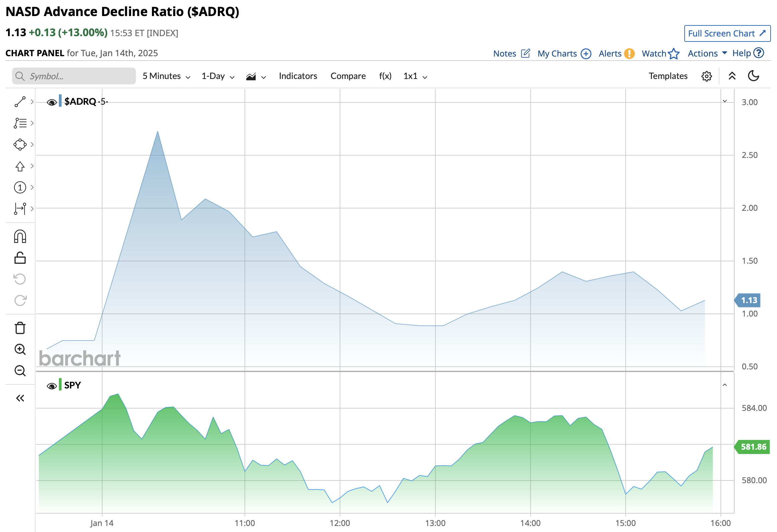The width and height of the screenshot is (777, 532).
Task: Select the trend line drawing tool
Action: (x=20, y=102)
